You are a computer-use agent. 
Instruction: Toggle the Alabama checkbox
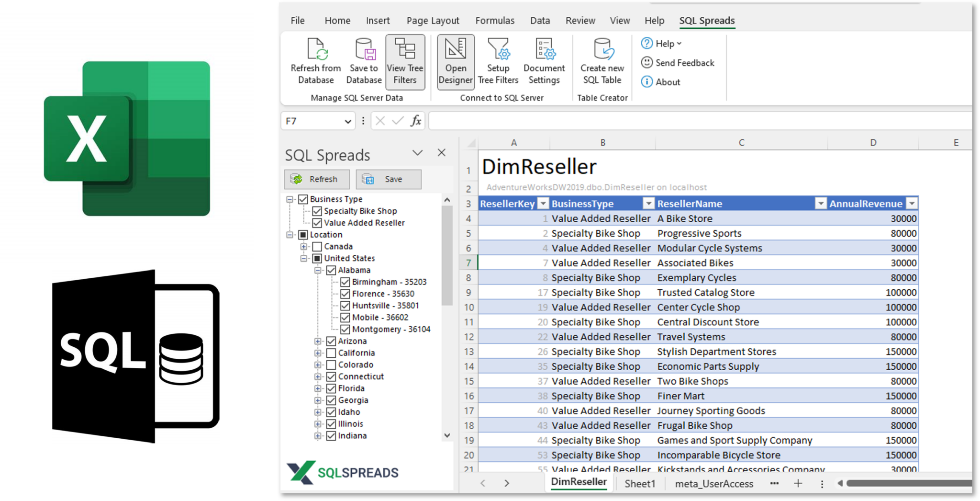[x=331, y=270]
